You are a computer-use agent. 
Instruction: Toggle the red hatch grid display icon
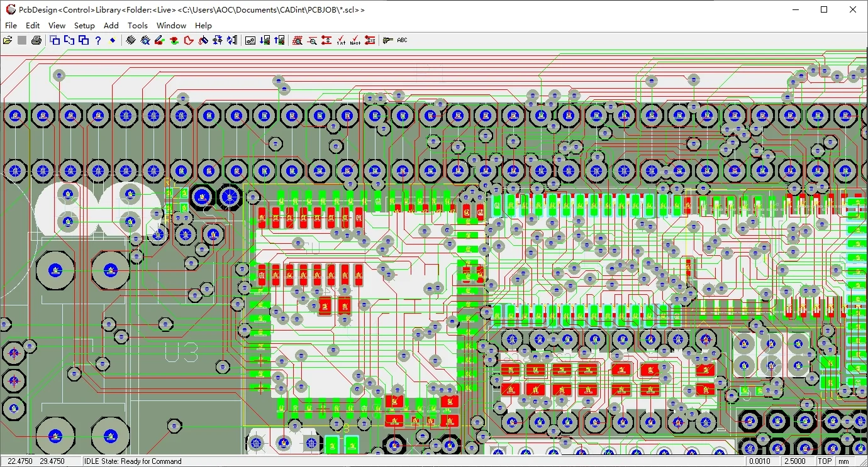[x=297, y=40]
